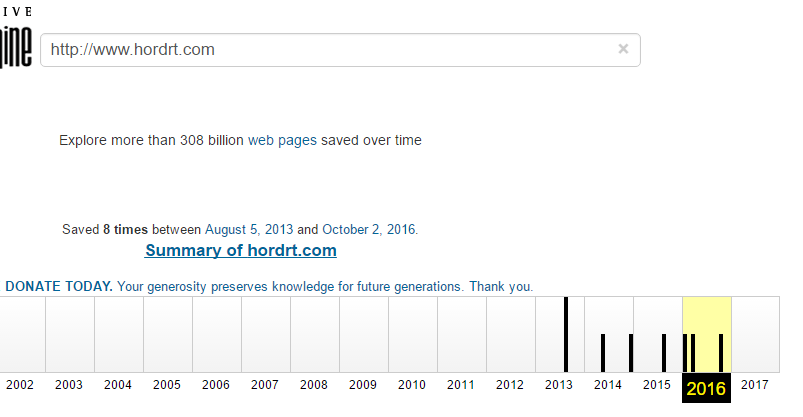This screenshot has width=803, height=417.
Task: Click the Wayback Machine logo
Action: (x=16, y=38)
